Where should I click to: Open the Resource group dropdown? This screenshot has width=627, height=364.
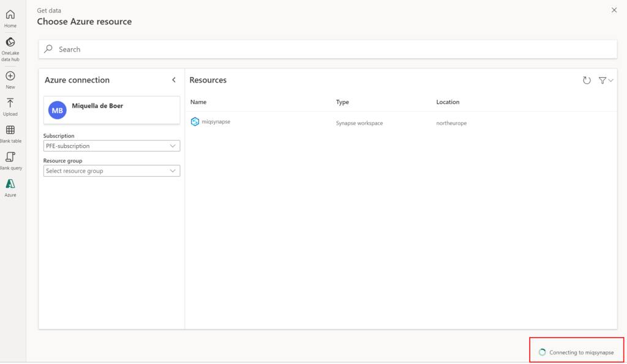[x=111, y=171]
